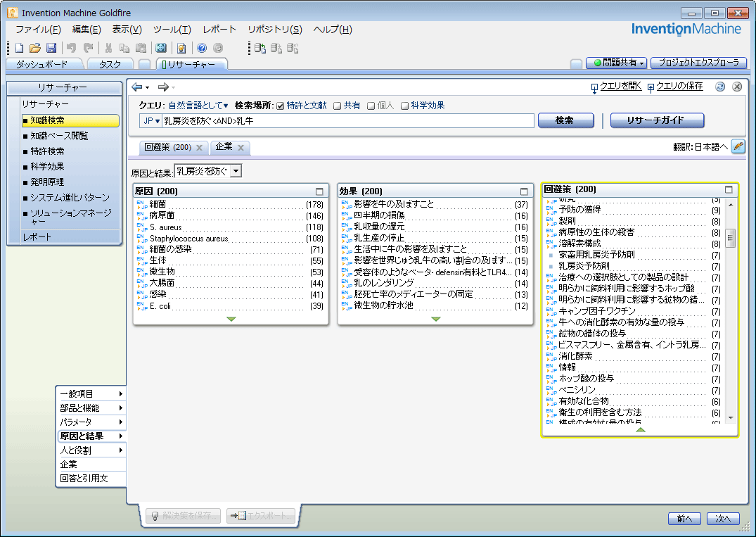Click the query text input field
The width and height of the screenshot is (756, 537).
click(348, 120)
